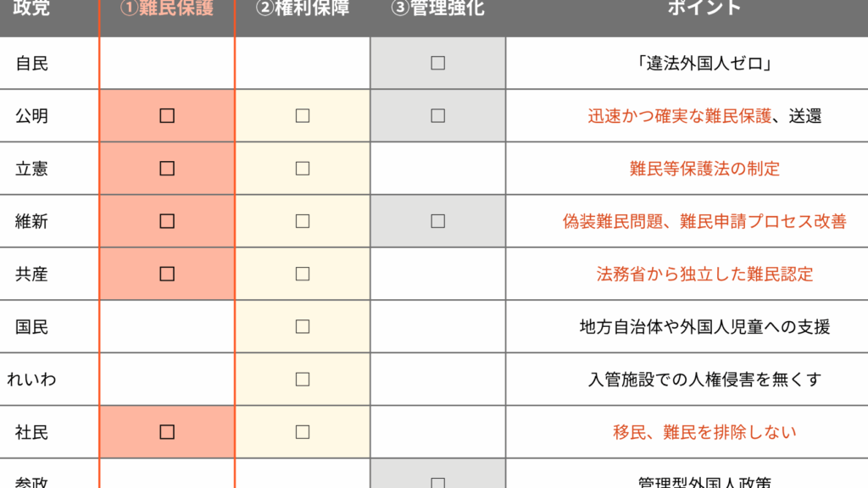
Task: Click the 入管施設での人権侵害を無くす text
Action: click(704, 379)
